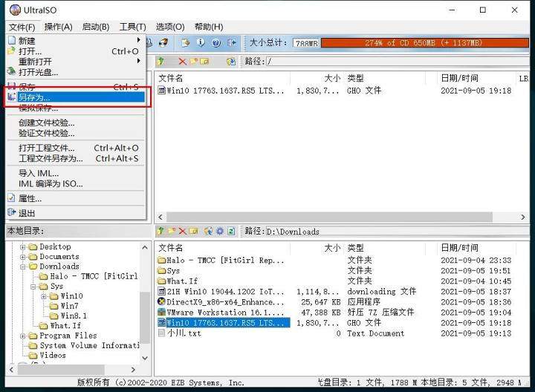The height and width of the screenshot is (392, 535).
Task: Click the info icon in the top toolbar
Action: pyautogui.click(x=201, y=42)
